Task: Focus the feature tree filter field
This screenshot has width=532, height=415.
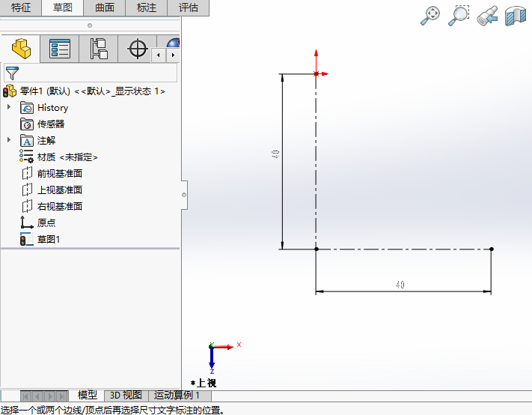Action: [91, 73]
